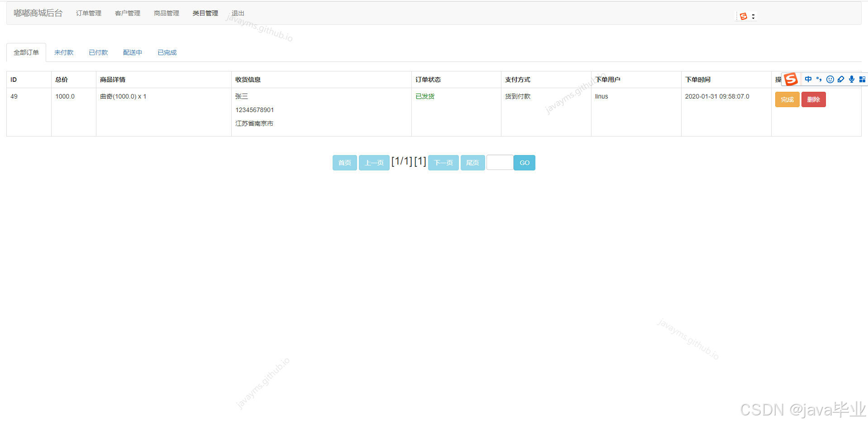Open 订单管理 menu in navbar
This screenshot has height=424, width=868.
tap(89, 13)
